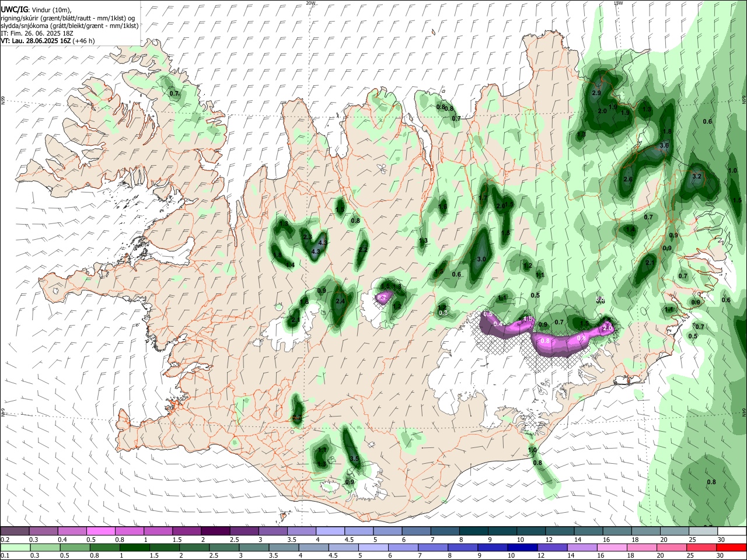The height and width of the screenshot is (560, 747).
Task: Pick the dark purple swatch between 2 and 2.5, upper legend
Action: pos(215,531)
